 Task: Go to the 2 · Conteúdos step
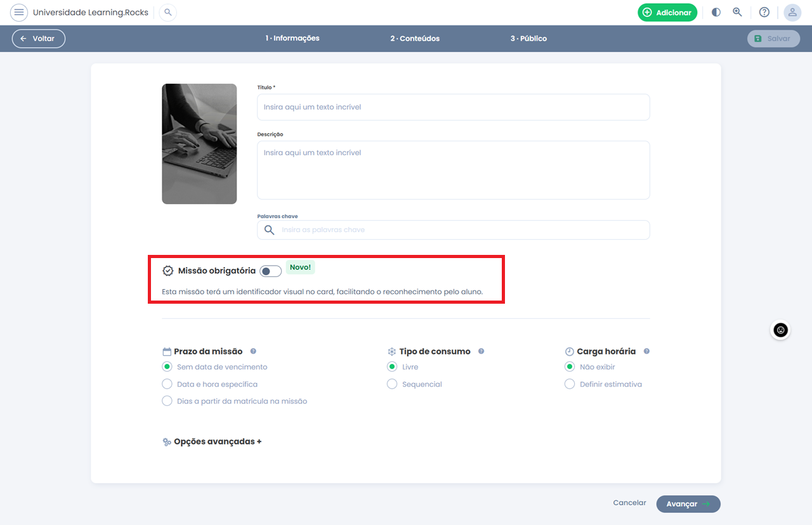point(415,38)
